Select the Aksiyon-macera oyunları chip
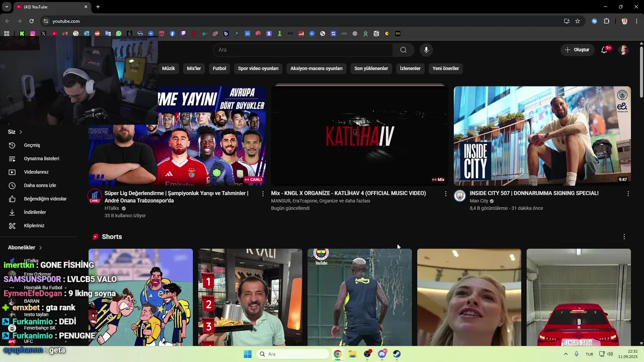This screenshot has width=644, height=362. [x=316, y=68]
